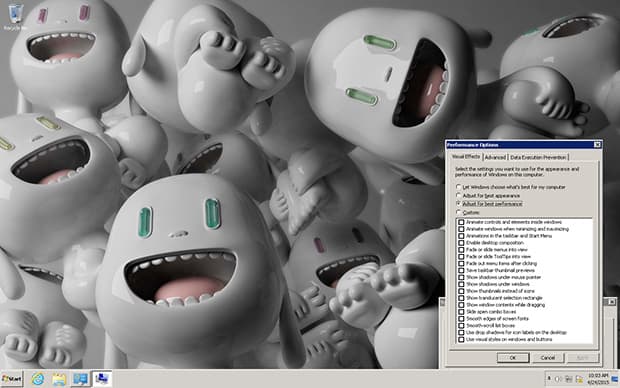This screenshot has width=620, height=388.
Task: Check Fade or slide menus into view
Action: [461, 250]
